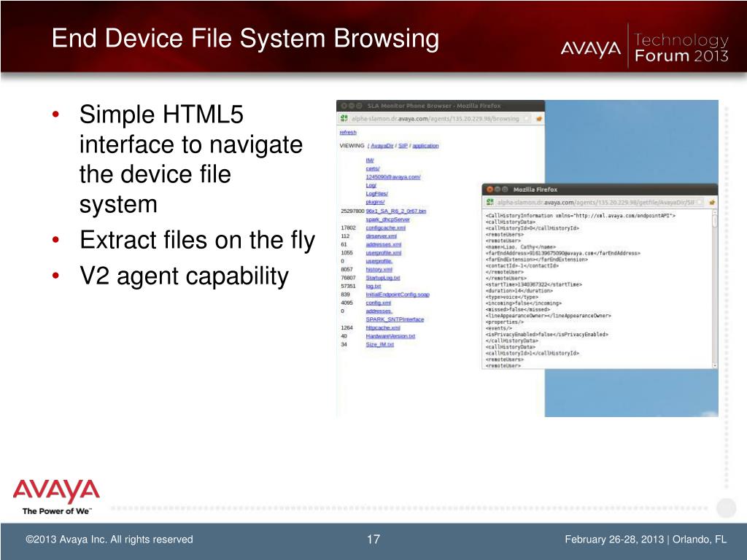Download the 96x1_SA_R6_2_0r67.bin file link
The width and height of the screenshot is (747, 560).
click(x=396, y=211)
